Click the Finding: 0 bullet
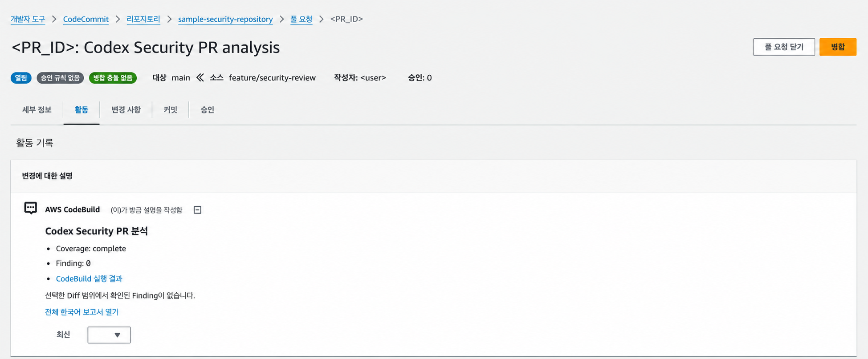The height and width of the screenshot is (359, 868). tap(73, 263)
